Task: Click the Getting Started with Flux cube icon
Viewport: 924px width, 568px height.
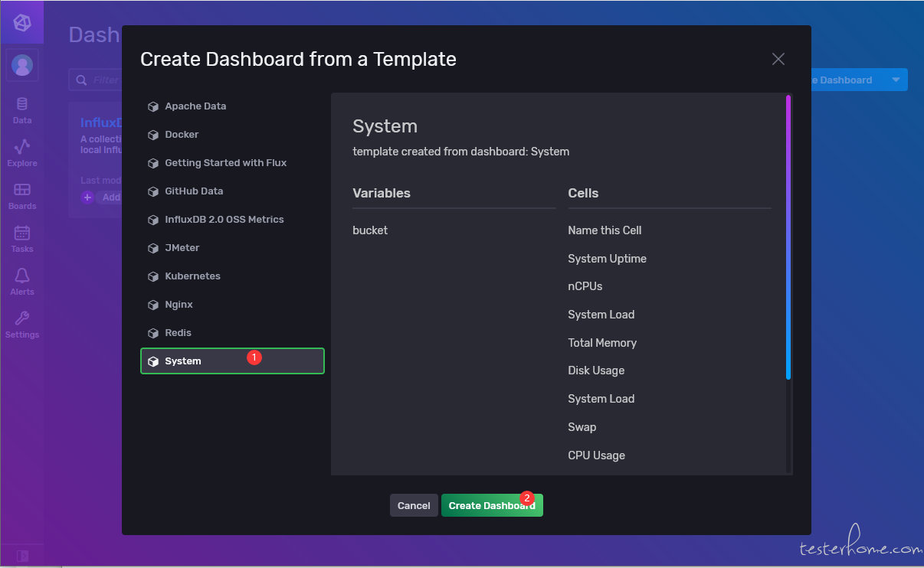Action: click(153, 164)
